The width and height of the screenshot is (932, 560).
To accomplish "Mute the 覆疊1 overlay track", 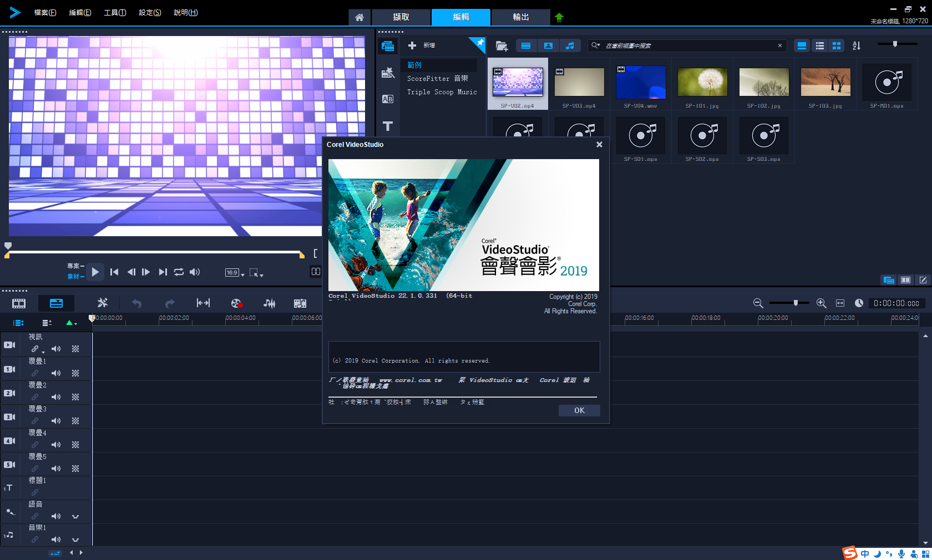I will pos(56,373).
